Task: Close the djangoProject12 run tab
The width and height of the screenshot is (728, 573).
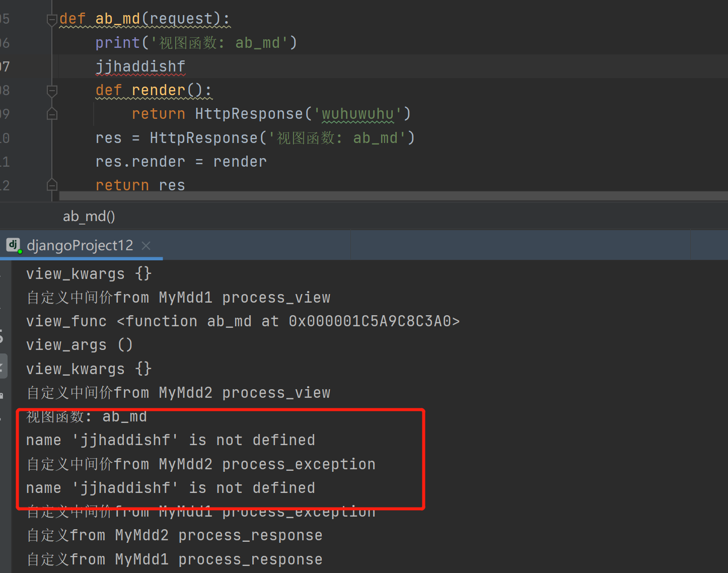Action: click(x=146, y=246)
